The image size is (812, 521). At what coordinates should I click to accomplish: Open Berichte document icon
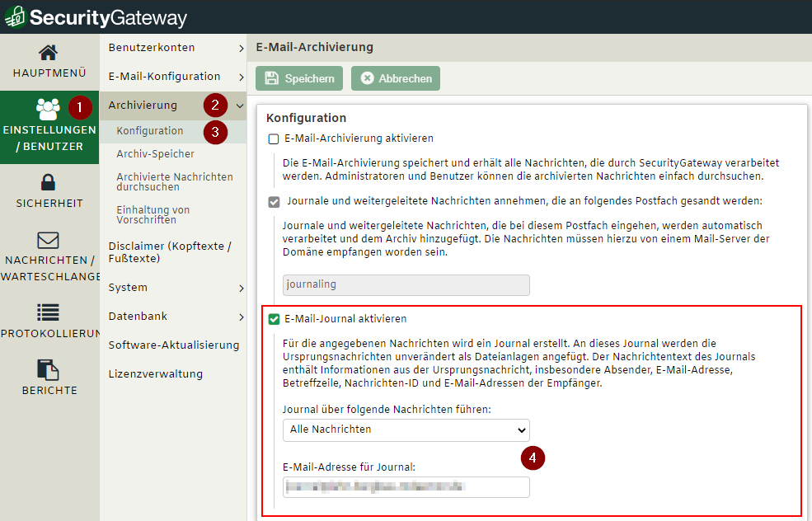49,368
